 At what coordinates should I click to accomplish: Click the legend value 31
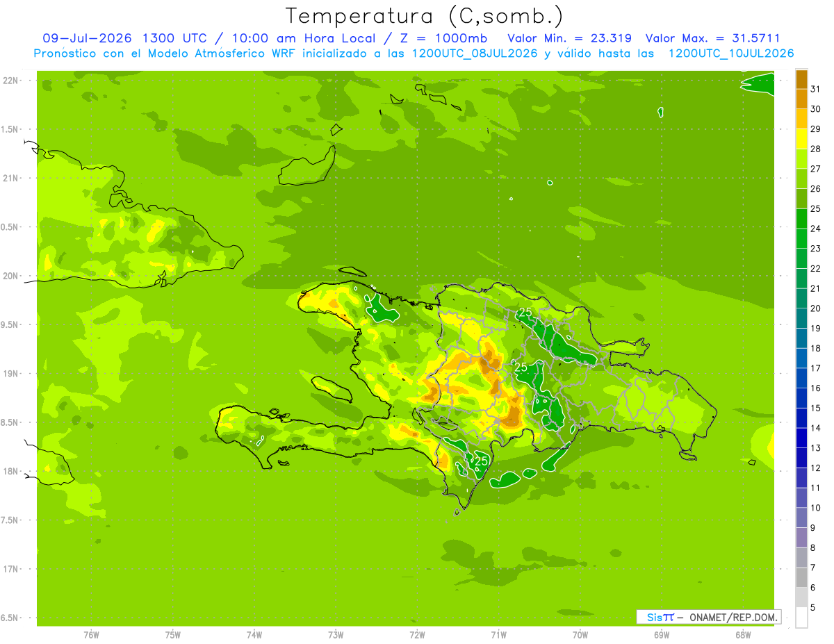(816, 89)
